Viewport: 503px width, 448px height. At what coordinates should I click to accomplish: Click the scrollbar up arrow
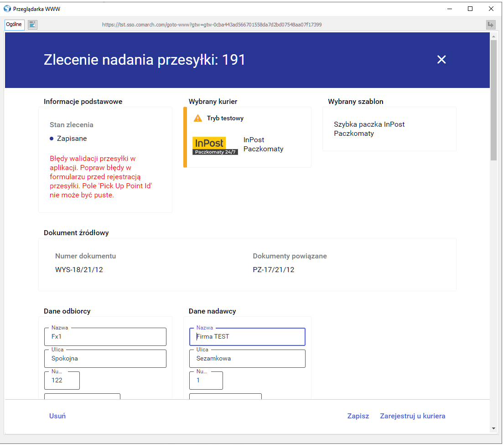[493, 36]
